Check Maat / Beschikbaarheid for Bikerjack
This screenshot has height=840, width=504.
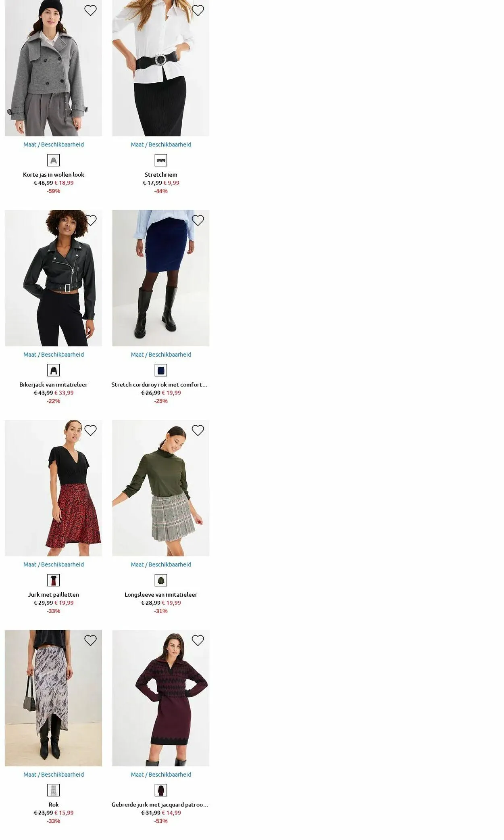[54, 354]
